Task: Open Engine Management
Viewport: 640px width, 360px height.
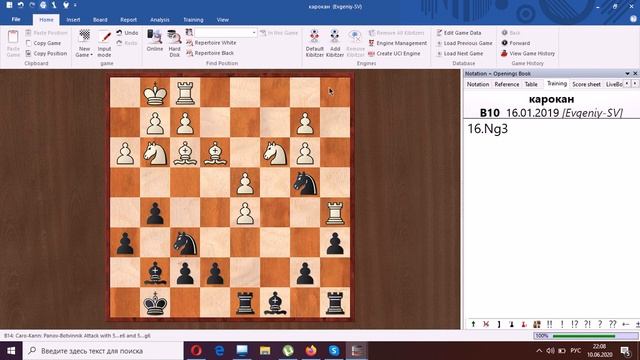Action: point(398,43)
